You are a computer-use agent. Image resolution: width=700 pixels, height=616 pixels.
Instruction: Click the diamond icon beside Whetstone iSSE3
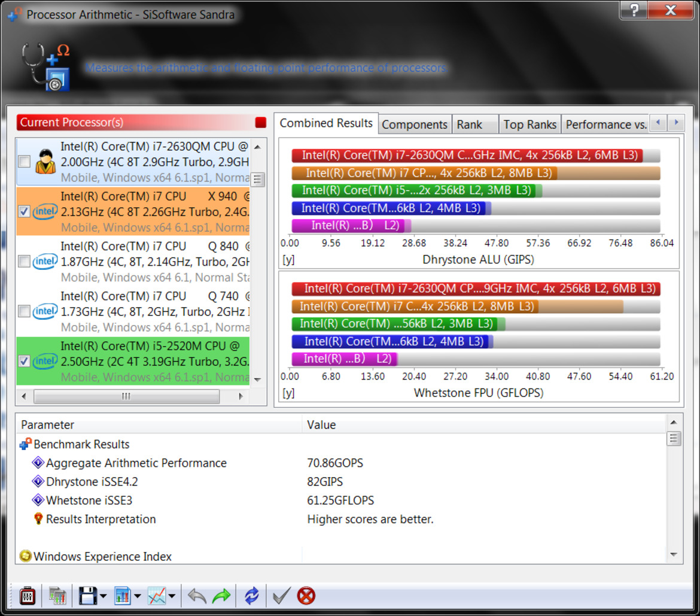[38, 500]
